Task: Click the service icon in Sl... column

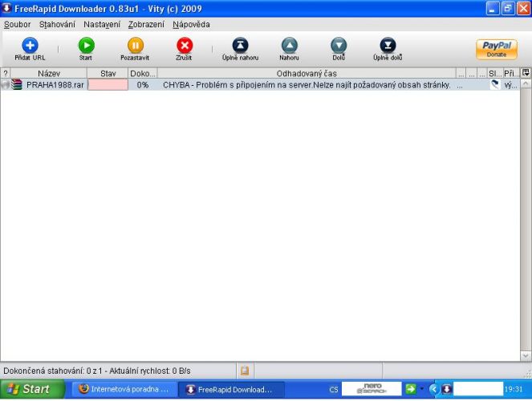Action: click(495, 84)
